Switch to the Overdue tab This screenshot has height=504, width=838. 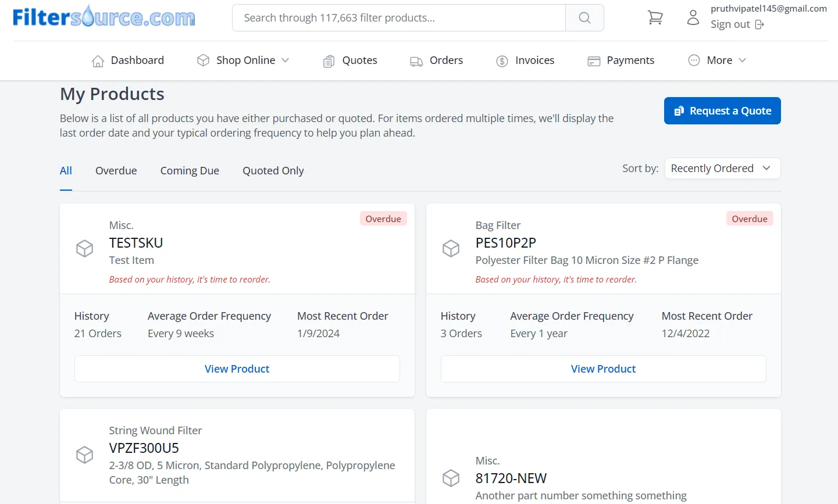click(116, 171)
